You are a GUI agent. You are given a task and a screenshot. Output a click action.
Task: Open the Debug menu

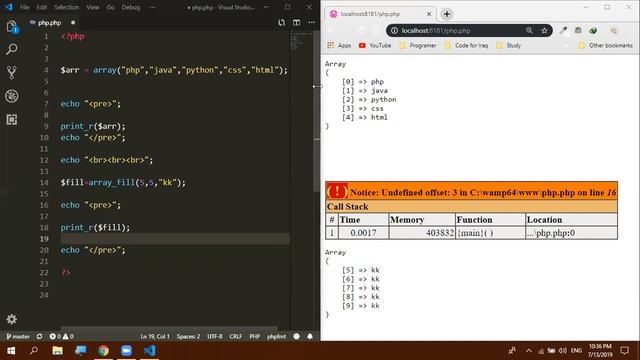tap(131, 7)
